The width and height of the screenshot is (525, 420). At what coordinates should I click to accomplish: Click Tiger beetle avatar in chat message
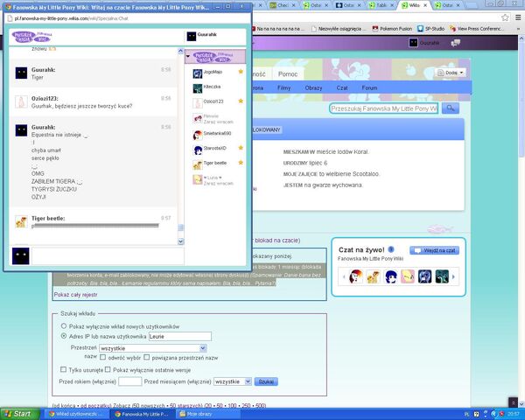coord(21,222)
